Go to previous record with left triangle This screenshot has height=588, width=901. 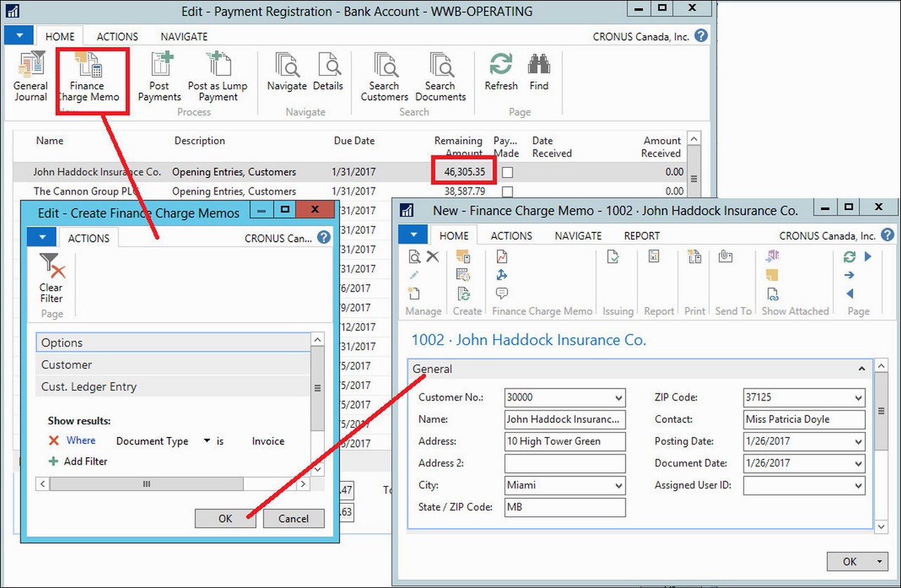(850, 294)
